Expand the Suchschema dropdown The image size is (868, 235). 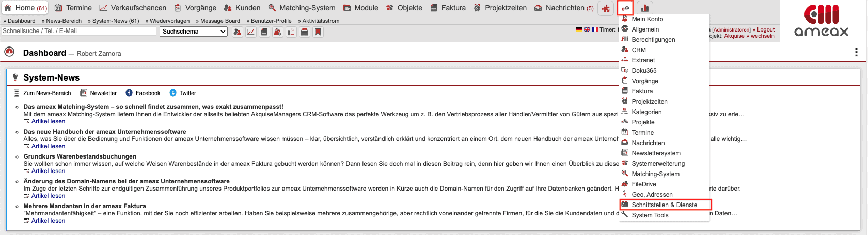click(x=194, y=32)
